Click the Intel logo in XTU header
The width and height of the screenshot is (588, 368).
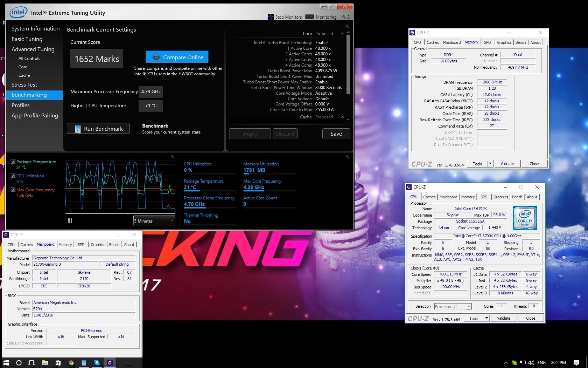click(x=18, y=13)
